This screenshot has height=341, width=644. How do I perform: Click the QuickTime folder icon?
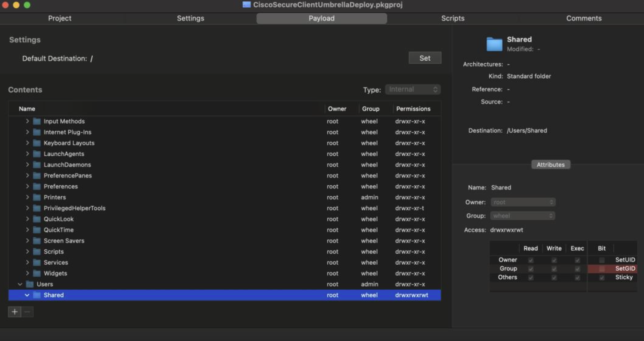[x=37, y=230]
